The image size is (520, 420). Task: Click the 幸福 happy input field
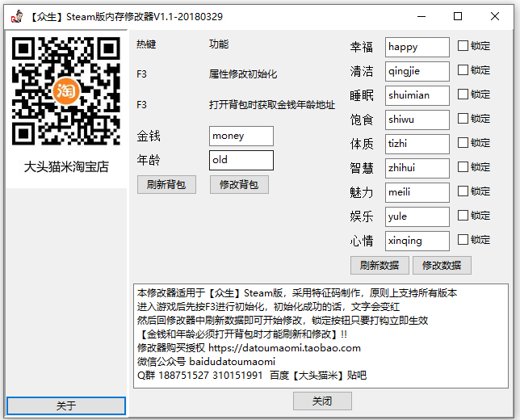point(417,47)
